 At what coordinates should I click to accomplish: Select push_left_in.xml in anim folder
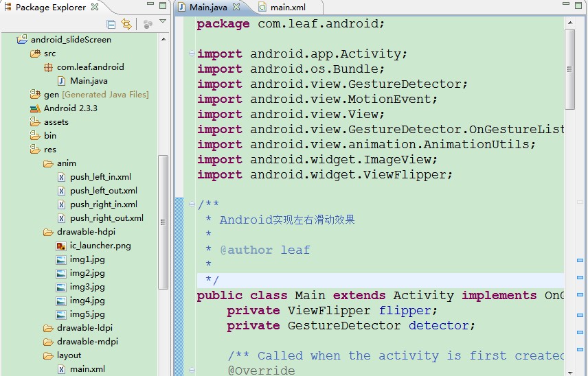(x=100, y=177)
